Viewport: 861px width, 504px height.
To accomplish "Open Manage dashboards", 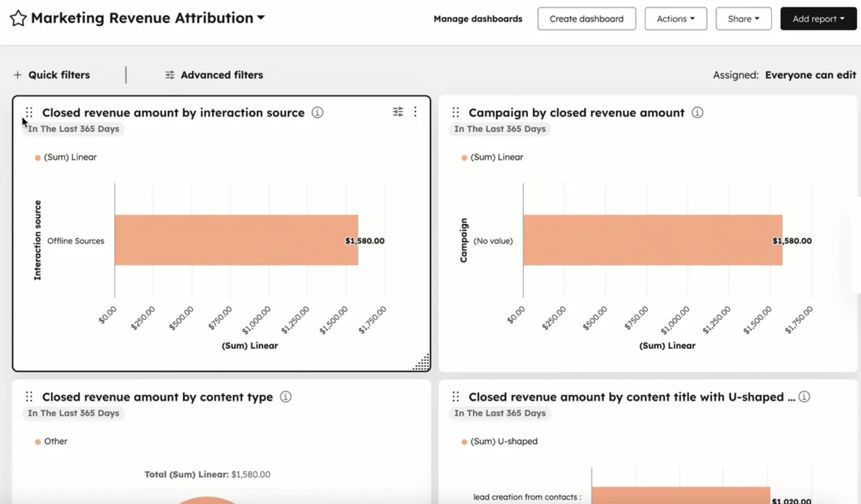I will 478,19.
